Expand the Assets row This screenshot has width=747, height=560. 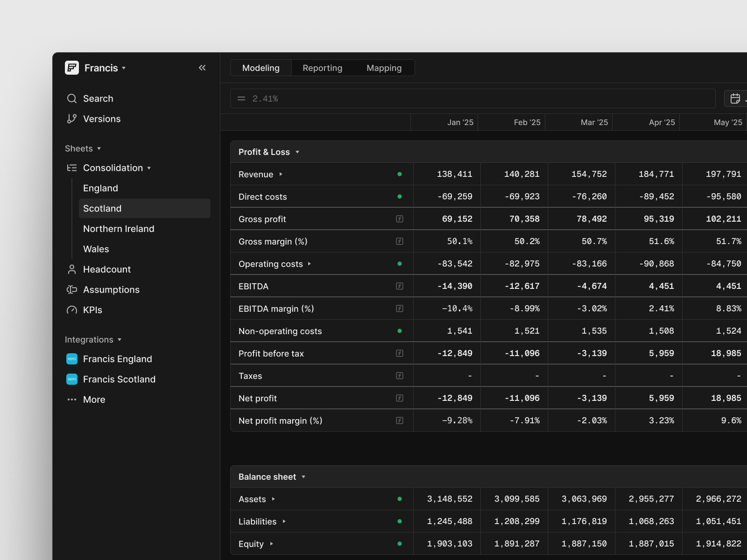coord(274,499)
